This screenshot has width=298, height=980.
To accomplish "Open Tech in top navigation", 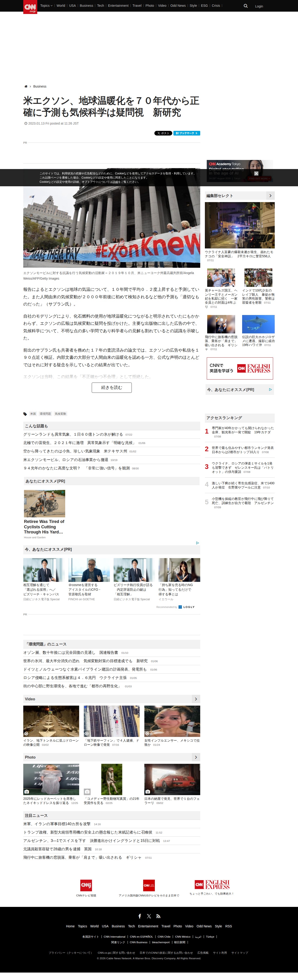I will point(101,6).
